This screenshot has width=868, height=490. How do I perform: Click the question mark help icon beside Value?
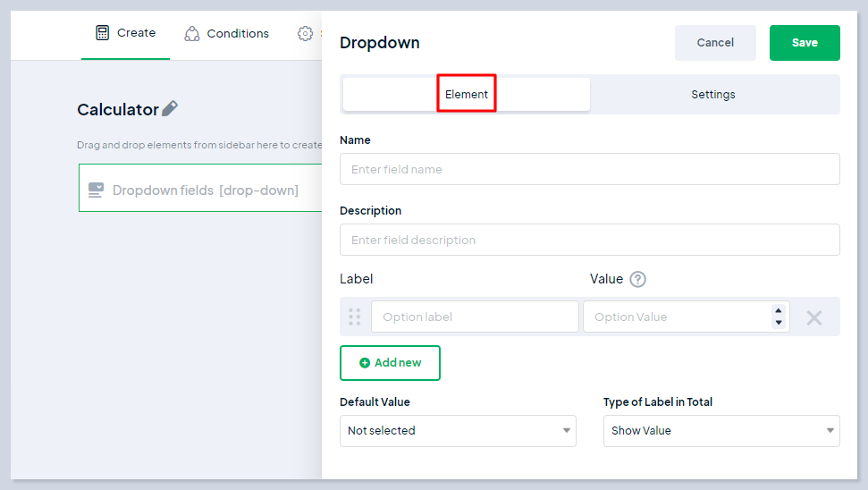pyautogui.click(x=637, y=279)
